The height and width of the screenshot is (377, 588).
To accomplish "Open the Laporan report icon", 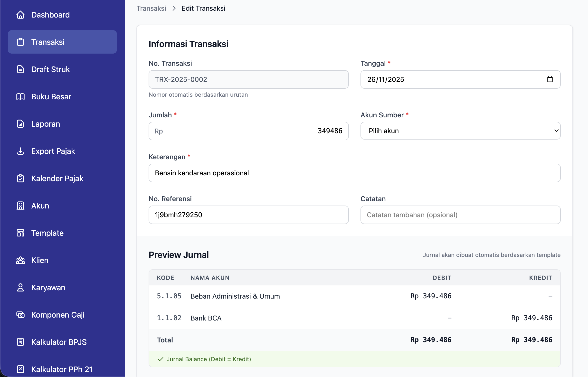I will click(20, 124).
